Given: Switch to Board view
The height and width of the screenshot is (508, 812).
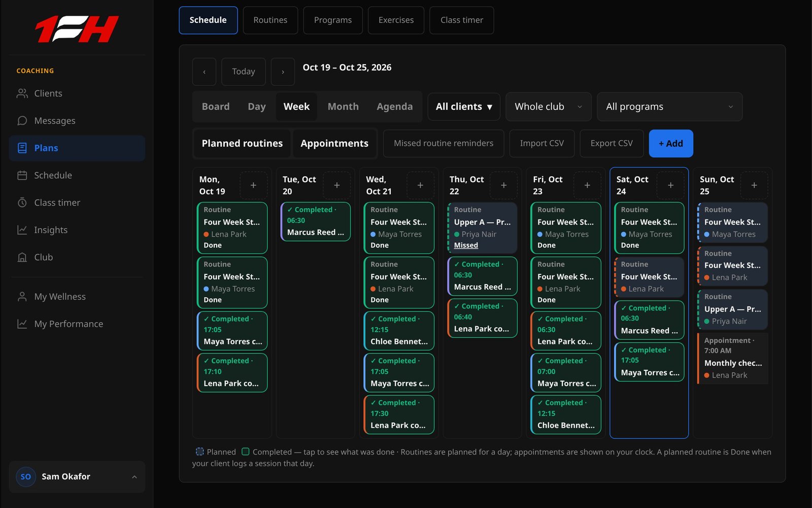Looking at the screenshot, I should pyautogui.click(x=216, y=107).
